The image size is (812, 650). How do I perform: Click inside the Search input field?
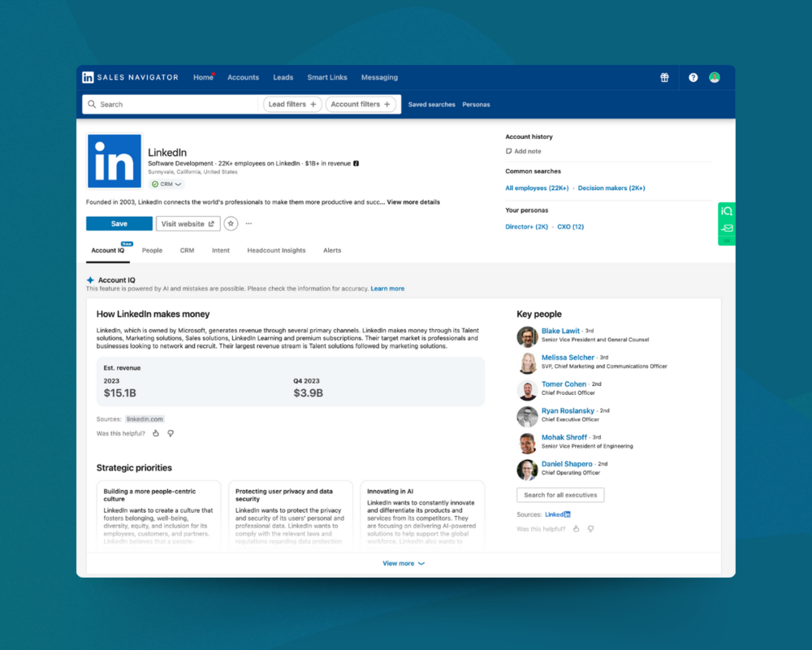[162, 104]
